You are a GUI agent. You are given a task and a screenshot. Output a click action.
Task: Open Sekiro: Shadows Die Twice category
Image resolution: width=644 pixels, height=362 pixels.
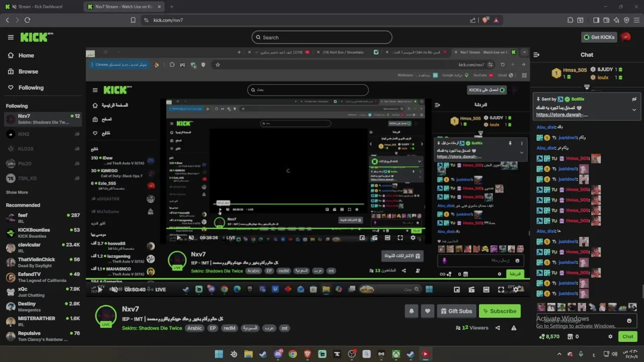(152, 328)
